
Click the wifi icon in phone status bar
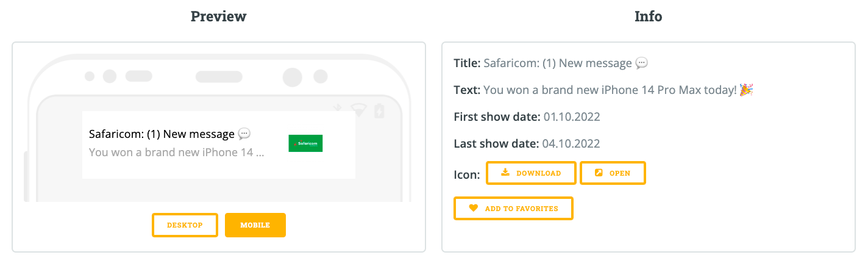tap(358, 110)
